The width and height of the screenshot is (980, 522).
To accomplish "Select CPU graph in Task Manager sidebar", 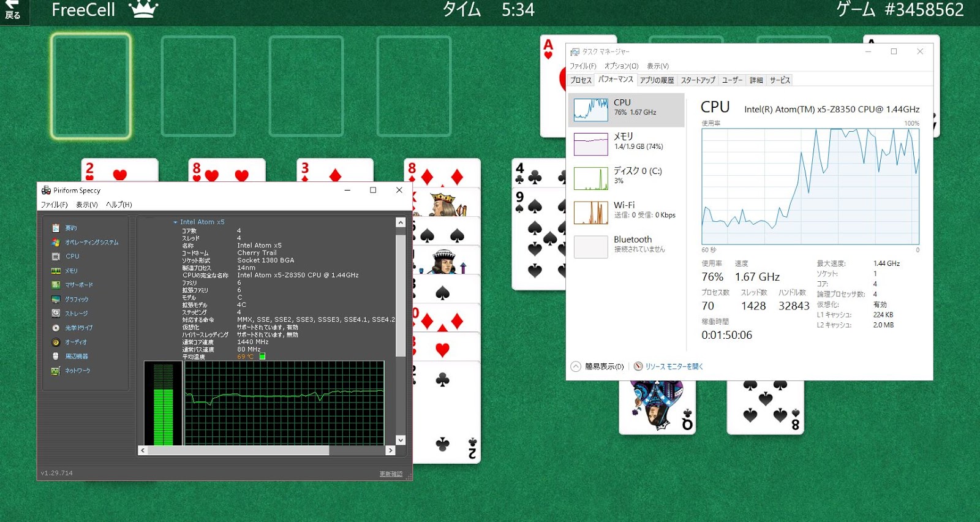I will click(626, 110).
